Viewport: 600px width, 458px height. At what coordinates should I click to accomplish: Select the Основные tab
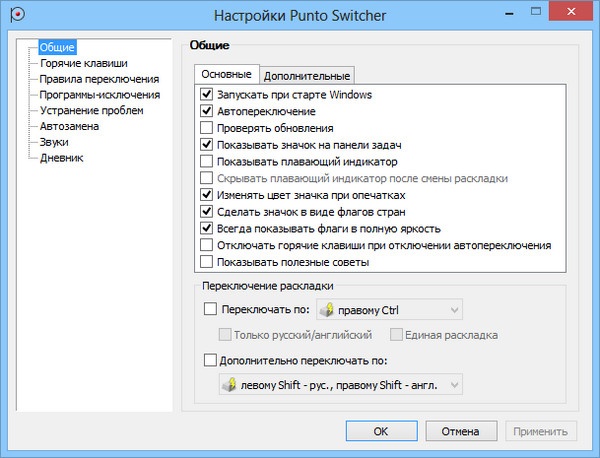(225, 75)
